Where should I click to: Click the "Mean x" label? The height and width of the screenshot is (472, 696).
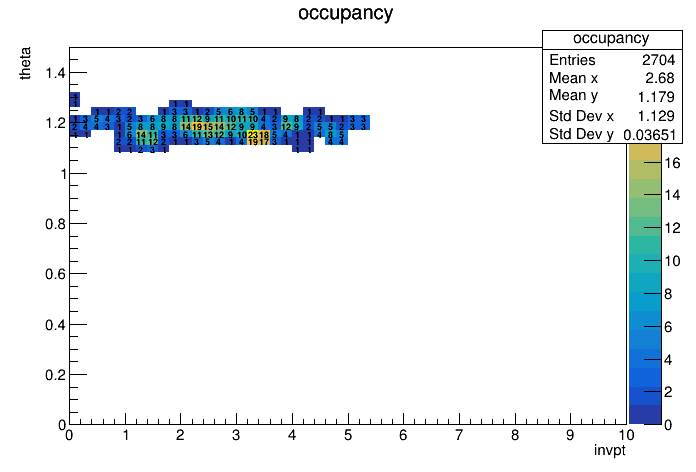click(x=573, y=78)
